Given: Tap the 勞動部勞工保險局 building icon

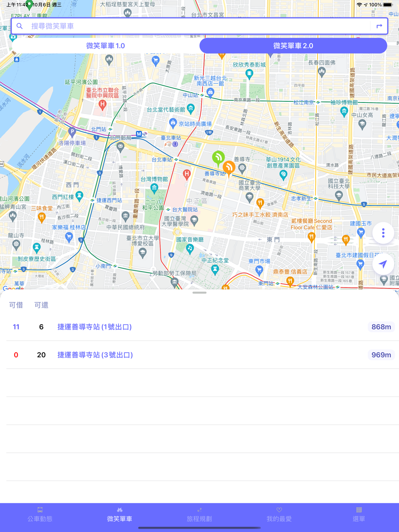Looking at the screenshot, I should coord(174,282).
